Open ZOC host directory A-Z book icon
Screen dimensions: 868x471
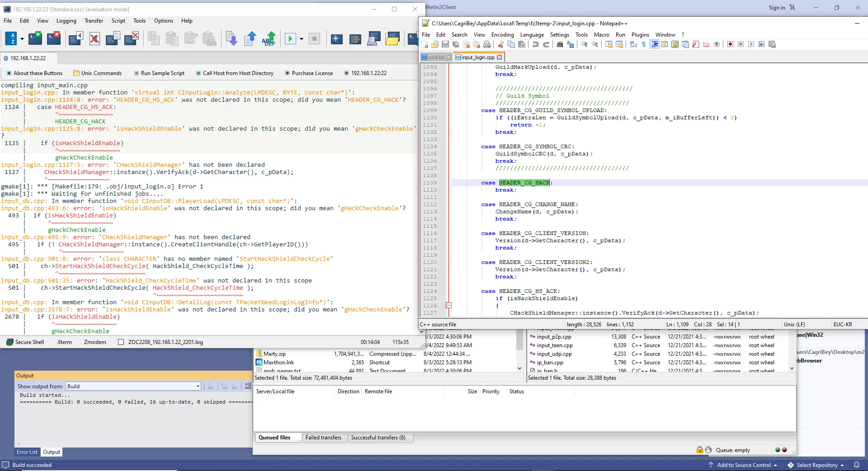point(11,39)
